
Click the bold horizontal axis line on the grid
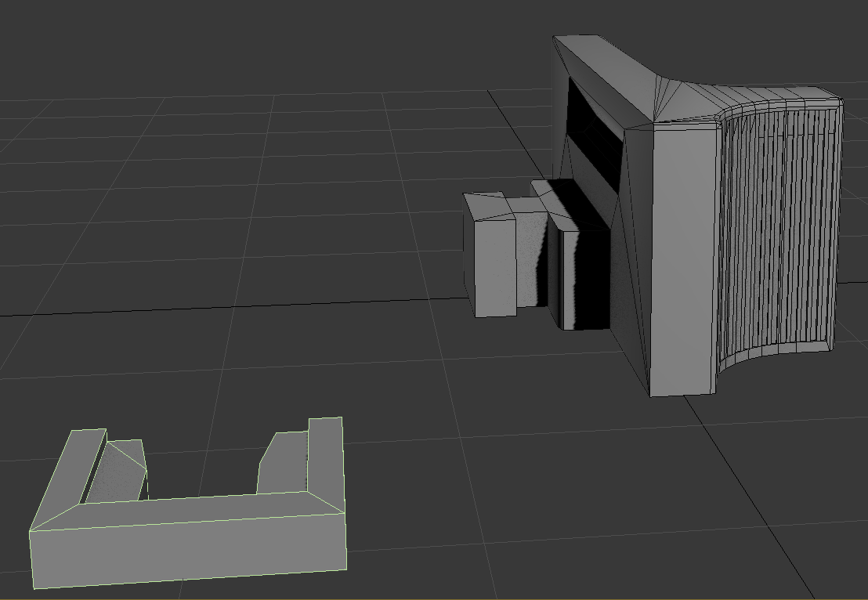click(235, 310)
